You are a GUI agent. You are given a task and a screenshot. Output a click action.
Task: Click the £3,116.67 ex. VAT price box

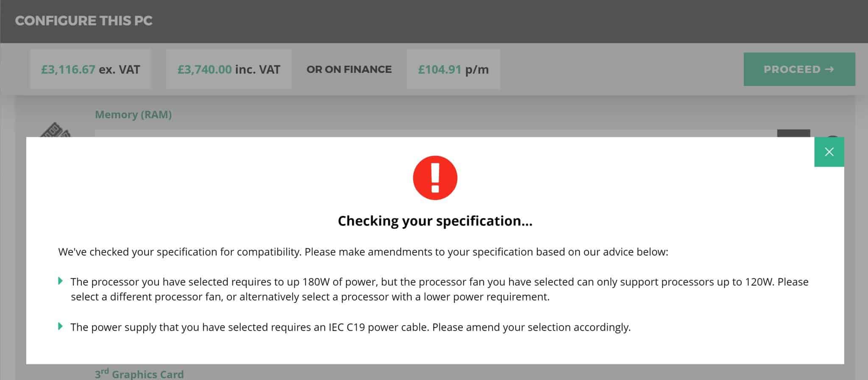coord(90,69)
